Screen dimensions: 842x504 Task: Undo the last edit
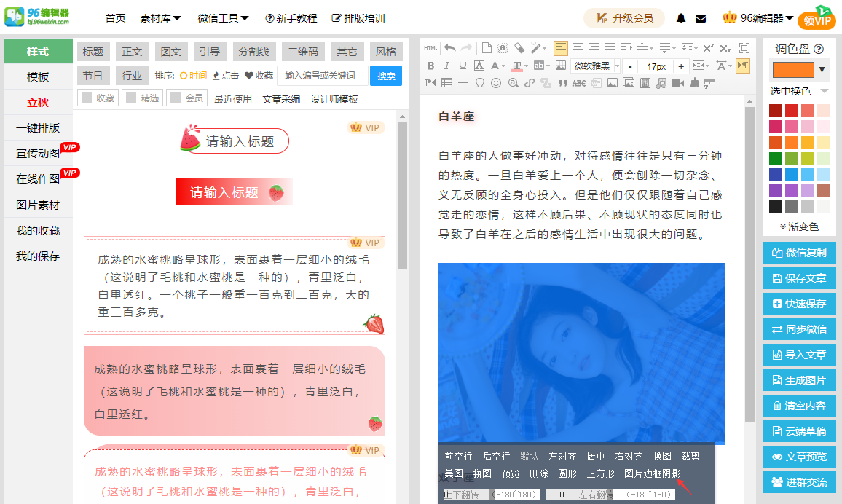pos(450,48)
